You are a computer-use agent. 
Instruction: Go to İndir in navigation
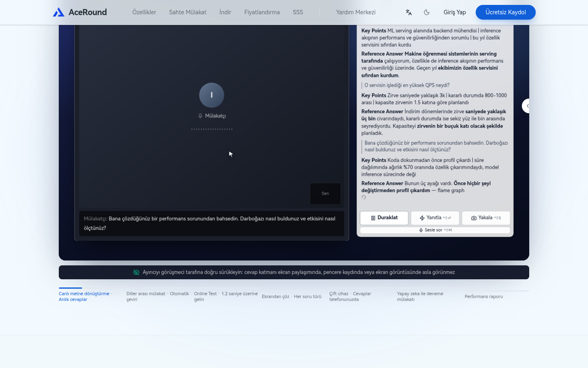click(225, 12)
